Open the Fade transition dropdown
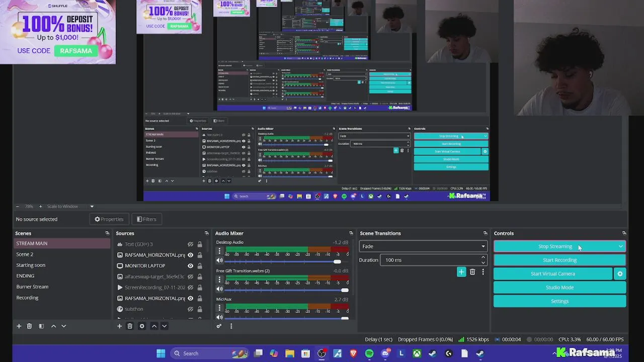This screenshot has height=362, width=644. [423, 246]
